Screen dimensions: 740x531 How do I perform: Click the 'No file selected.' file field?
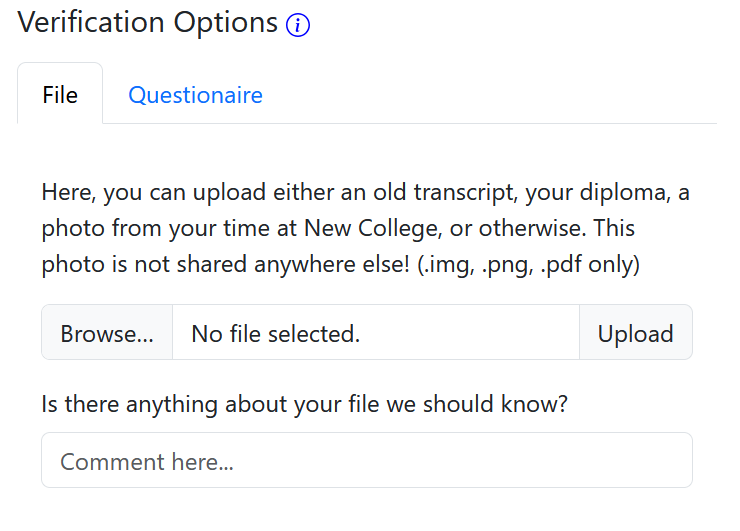click(x=375, y=333)
